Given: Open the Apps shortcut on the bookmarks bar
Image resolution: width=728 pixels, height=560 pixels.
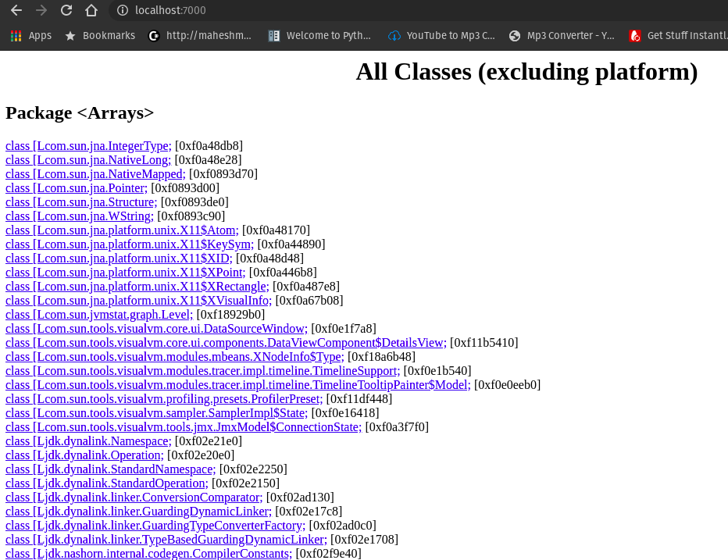Looking at the screenshot, I should pyautogui.click(x=30, y=34).
